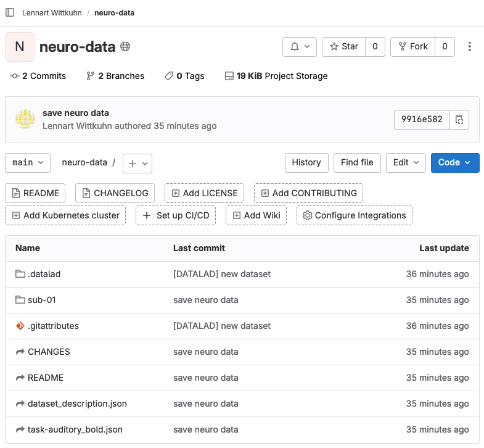Star the neuro-data project
Image resolution: width=484 pixels, height=448 pixels.
(x=343, y=47)
